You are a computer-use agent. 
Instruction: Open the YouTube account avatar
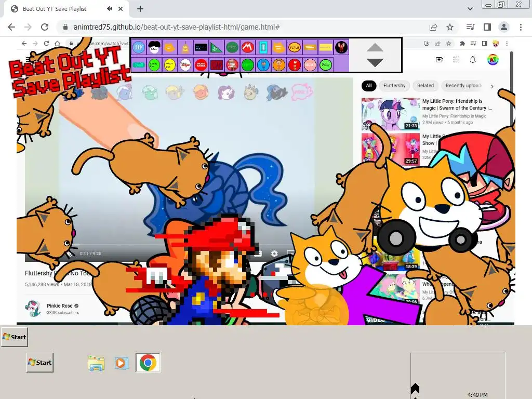[x=493, y=60]
